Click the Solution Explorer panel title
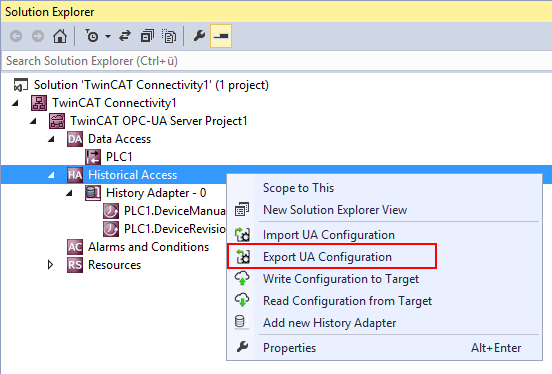552x374 pixels. click(x=50, y=12)
